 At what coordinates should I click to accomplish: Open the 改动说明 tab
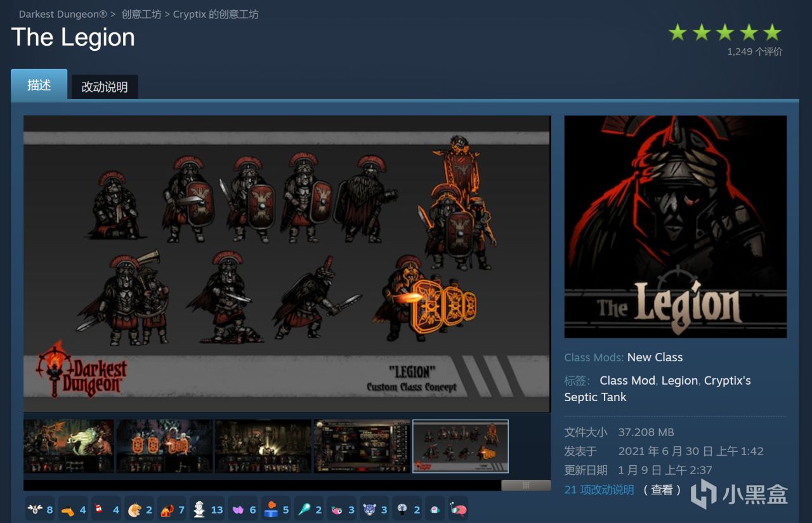point(105,87)
